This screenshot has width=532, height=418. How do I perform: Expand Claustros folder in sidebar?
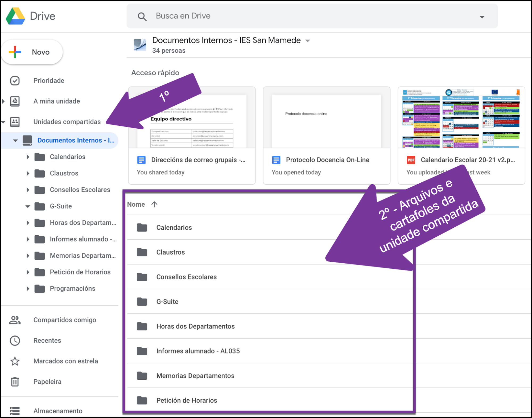point(28,173)
